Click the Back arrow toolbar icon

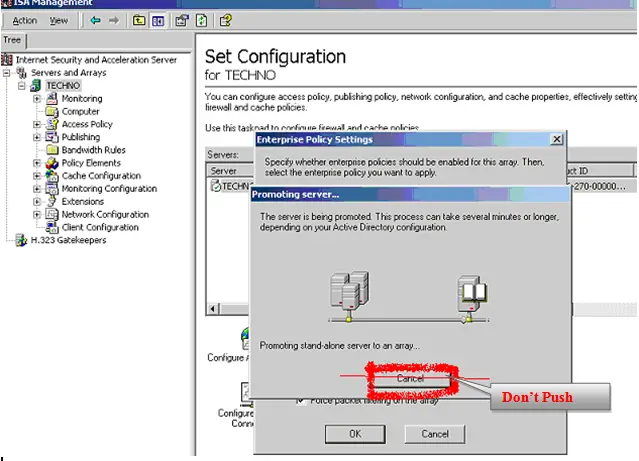(95, 20)
